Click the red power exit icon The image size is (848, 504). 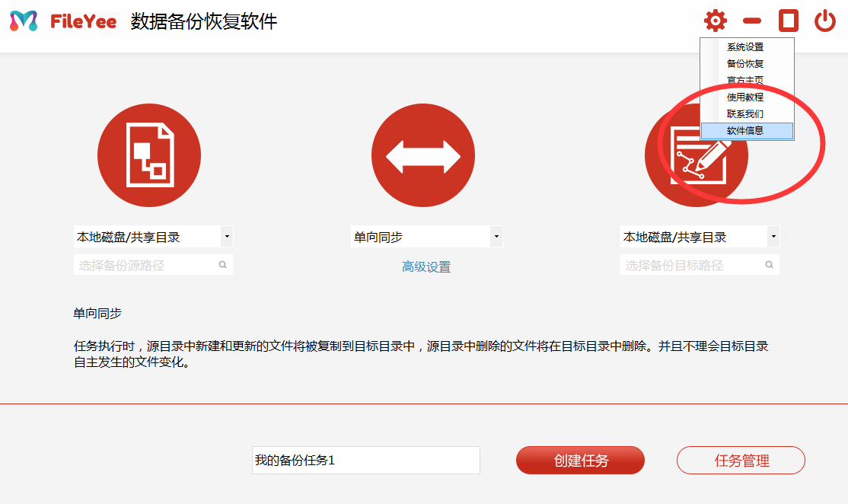click(x=825, y=21)
